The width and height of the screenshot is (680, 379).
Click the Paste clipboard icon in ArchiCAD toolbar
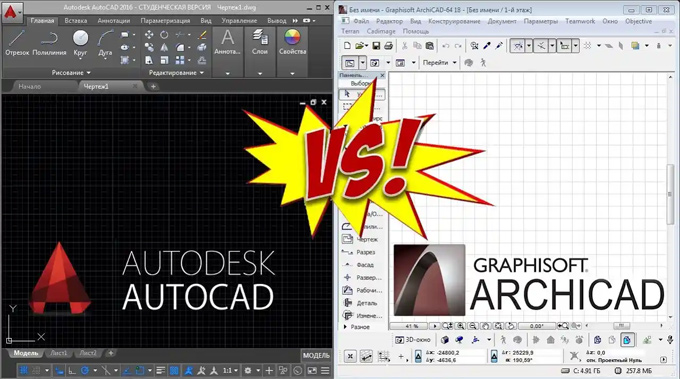(429, 46)
